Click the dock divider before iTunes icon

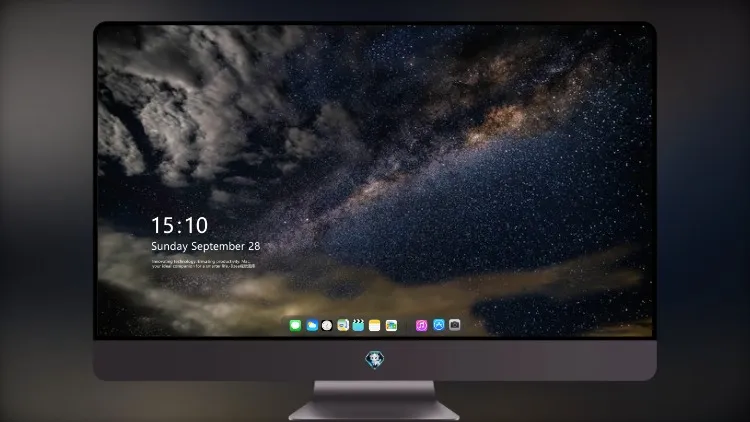pos(407,325)
